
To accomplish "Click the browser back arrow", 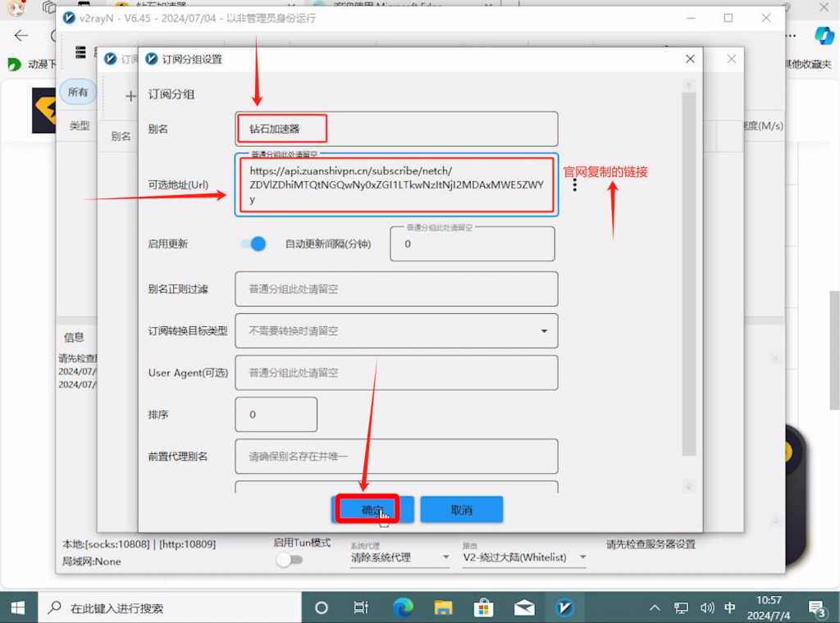I will pos(21,36).
